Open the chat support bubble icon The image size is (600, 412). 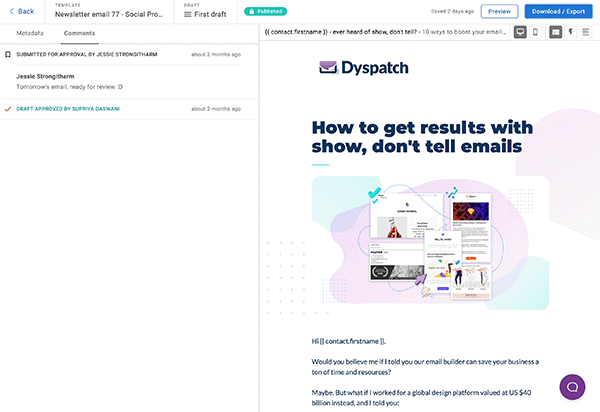572,387
